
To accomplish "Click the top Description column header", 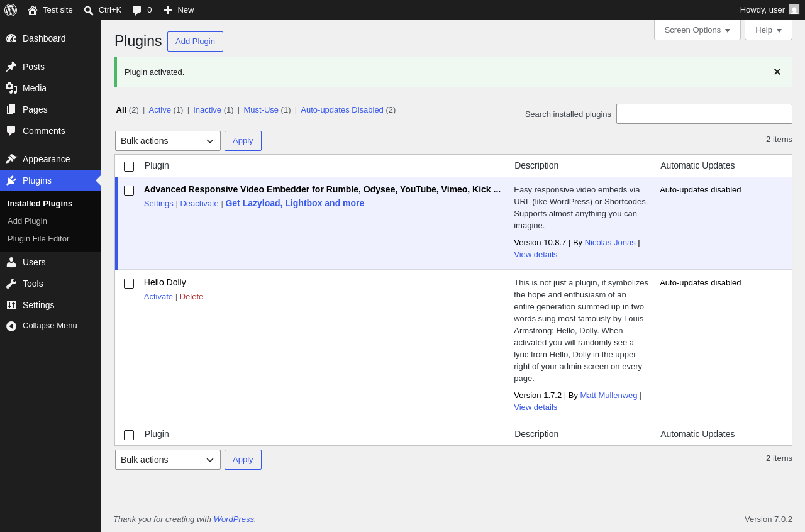I will pos(536,165).
